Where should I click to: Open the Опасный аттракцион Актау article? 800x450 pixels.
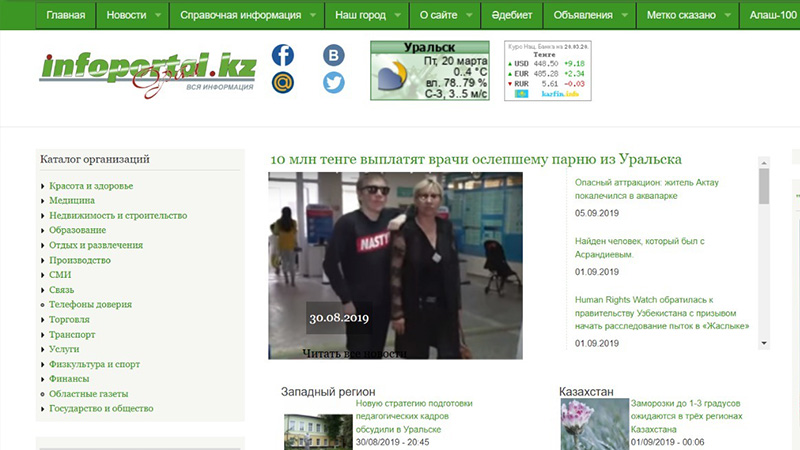[646, 189]
